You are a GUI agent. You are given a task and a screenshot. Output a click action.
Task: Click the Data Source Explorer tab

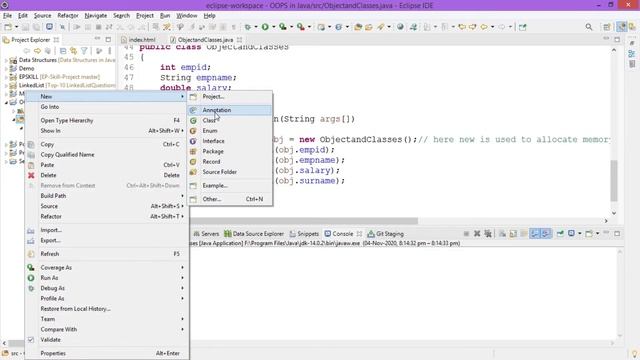tap(254, 233)
